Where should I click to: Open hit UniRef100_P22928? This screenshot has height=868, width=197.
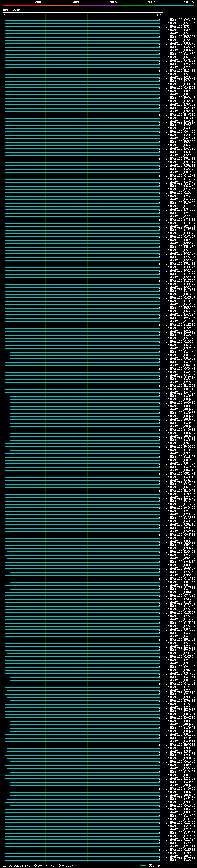[180, 40]
